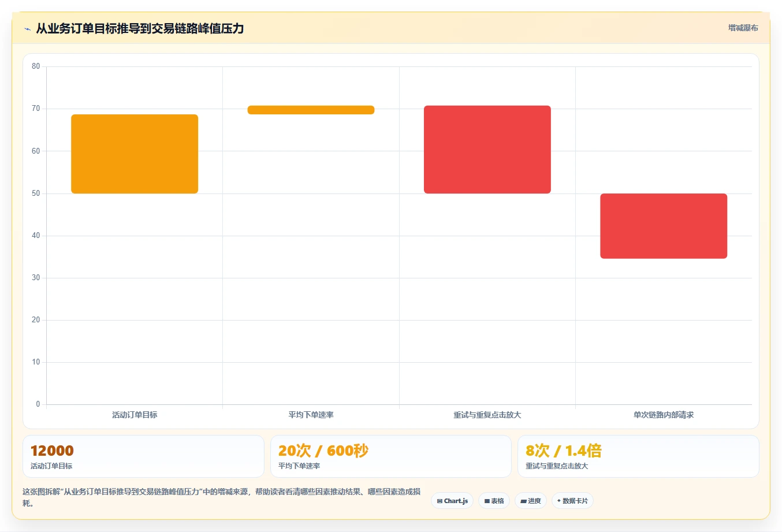Click the y-axis value 40
782x532 pixels.
[x=36, y=235]
